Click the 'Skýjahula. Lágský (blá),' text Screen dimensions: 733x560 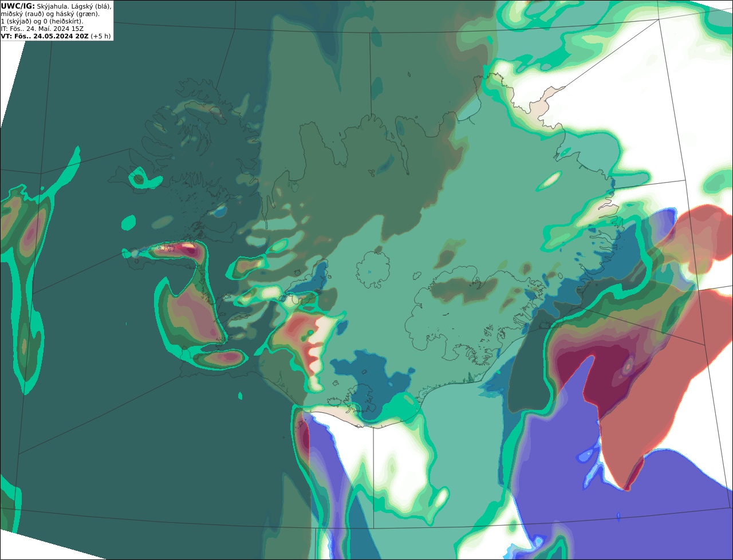pos(74,6)
